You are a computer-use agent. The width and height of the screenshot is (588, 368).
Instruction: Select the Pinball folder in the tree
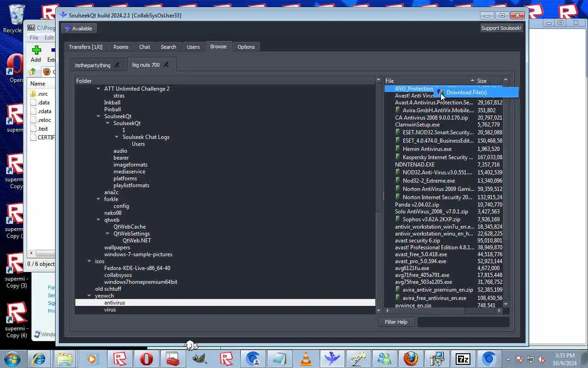tap(113, 109)
